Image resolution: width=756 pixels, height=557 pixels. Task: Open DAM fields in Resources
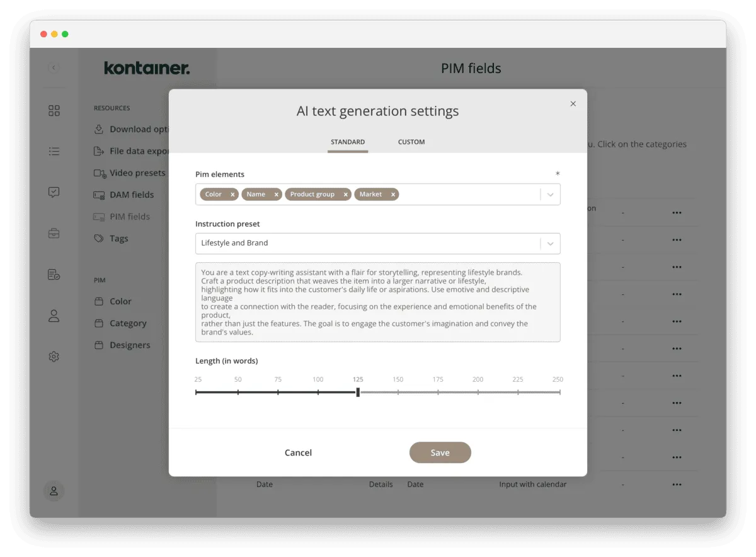[x=123, y=195]
